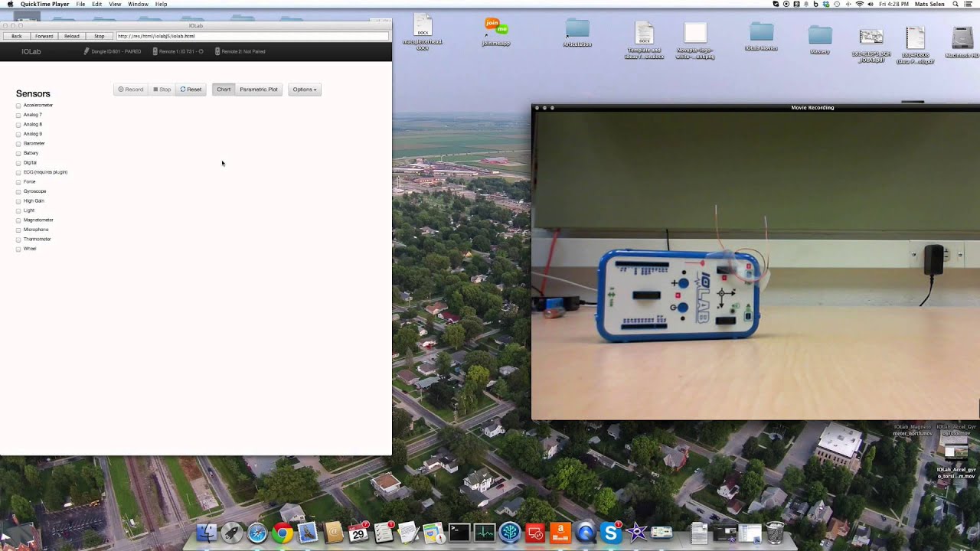Click the Remote 1 ID 731 status
Viewport: 980px width, 551px height.
tap(178, 51)
